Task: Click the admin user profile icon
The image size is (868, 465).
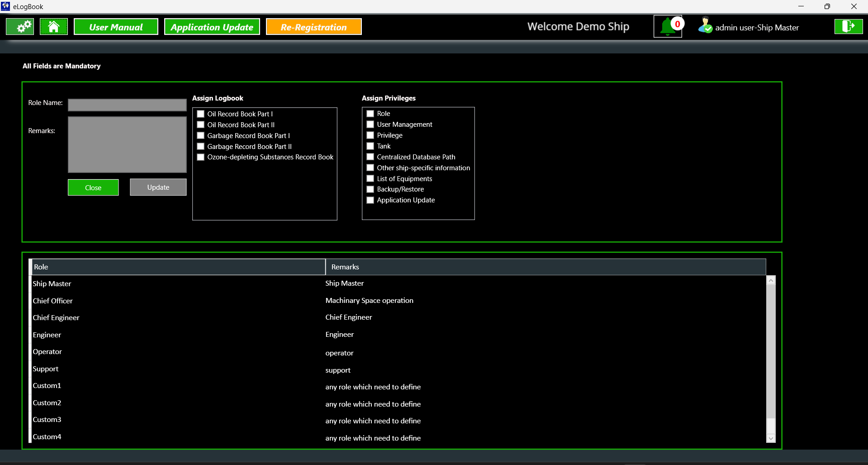Action: [705, 26]
